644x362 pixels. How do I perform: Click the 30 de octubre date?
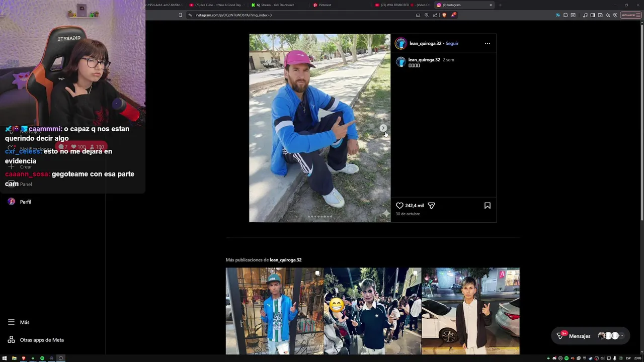pos(408,214)
